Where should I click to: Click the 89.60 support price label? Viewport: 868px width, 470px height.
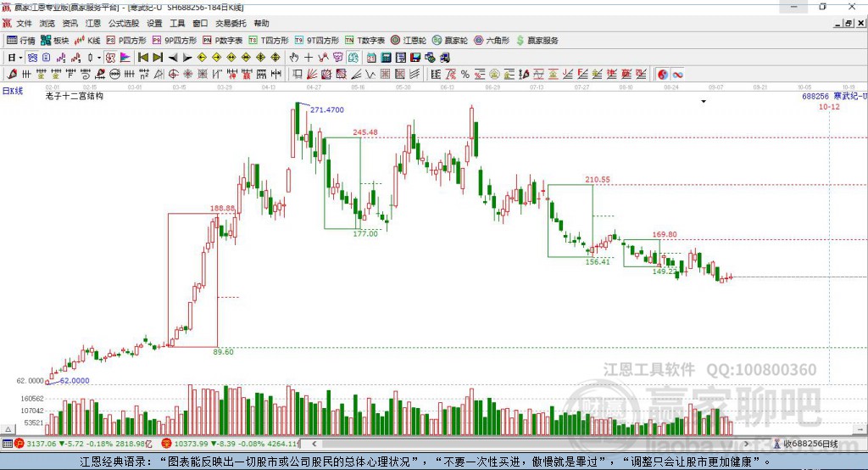click(x=223, y=351)
